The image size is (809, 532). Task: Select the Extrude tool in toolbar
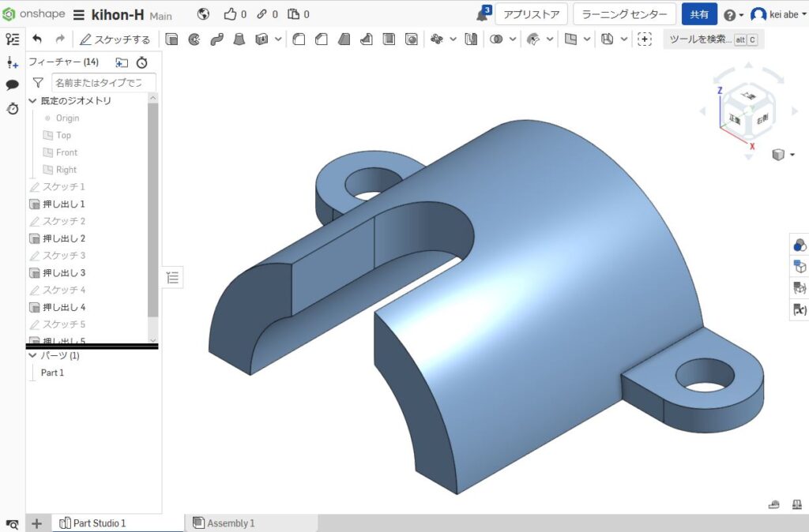coord(171,39)
